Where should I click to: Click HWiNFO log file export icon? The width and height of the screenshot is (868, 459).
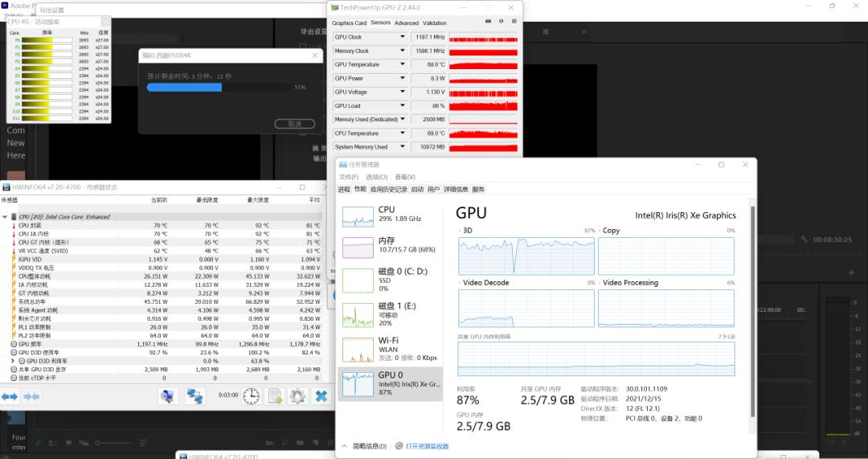tap(275, 395)
